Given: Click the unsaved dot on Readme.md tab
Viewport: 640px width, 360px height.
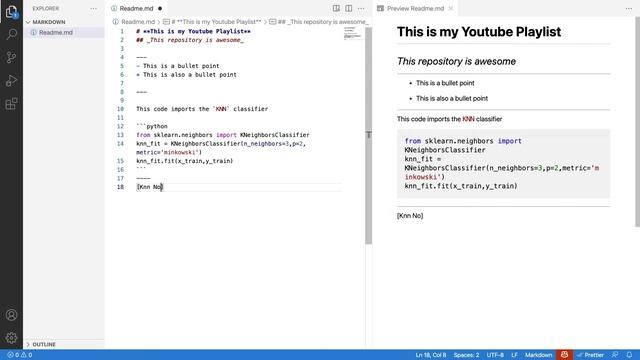Looking at the screenshot, I should 160,9.
